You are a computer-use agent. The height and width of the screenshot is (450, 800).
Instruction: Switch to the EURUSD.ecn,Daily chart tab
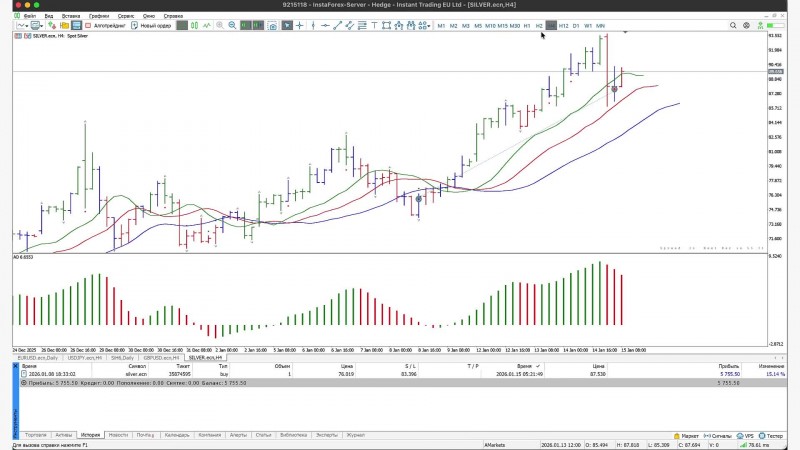point(38,358)
